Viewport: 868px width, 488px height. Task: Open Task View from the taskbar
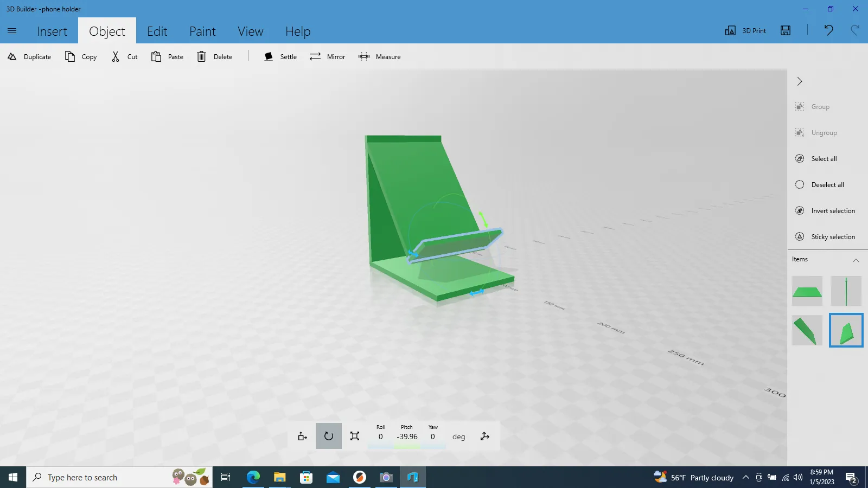pos(226,477)
